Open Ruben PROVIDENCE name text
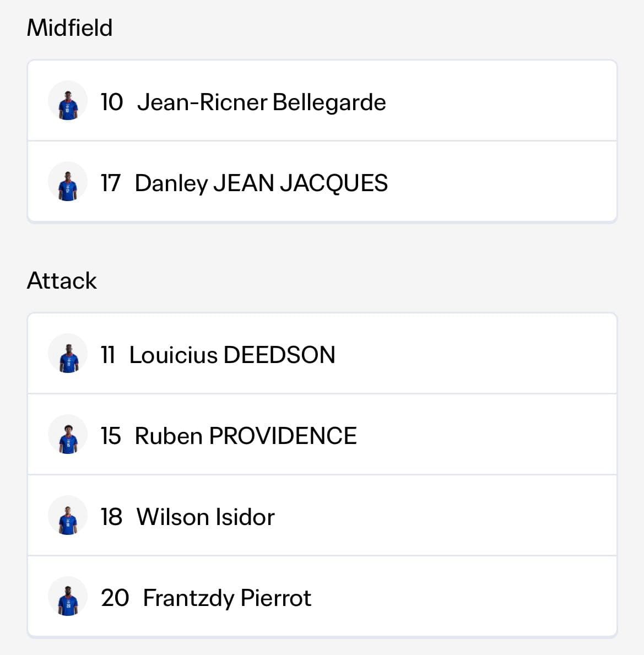644x655 pixels. 246,436
